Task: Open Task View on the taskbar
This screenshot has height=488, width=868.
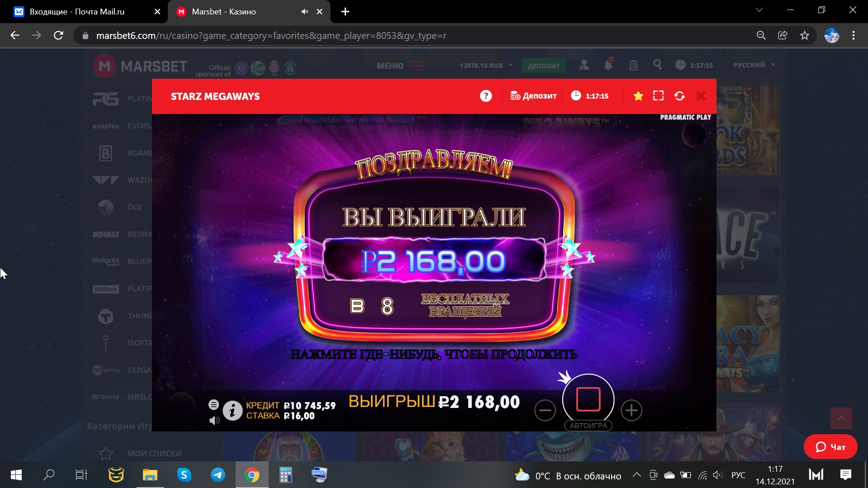Action: [x=81, y=475]
